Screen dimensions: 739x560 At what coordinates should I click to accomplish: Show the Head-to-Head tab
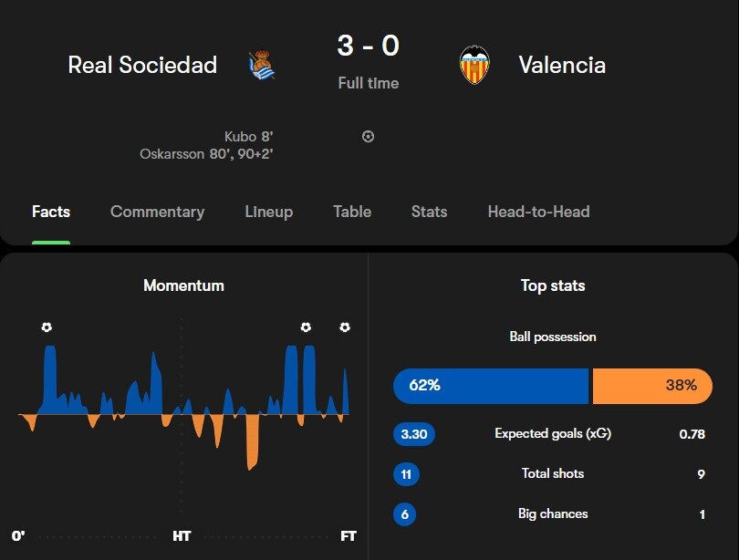[538, 212]
